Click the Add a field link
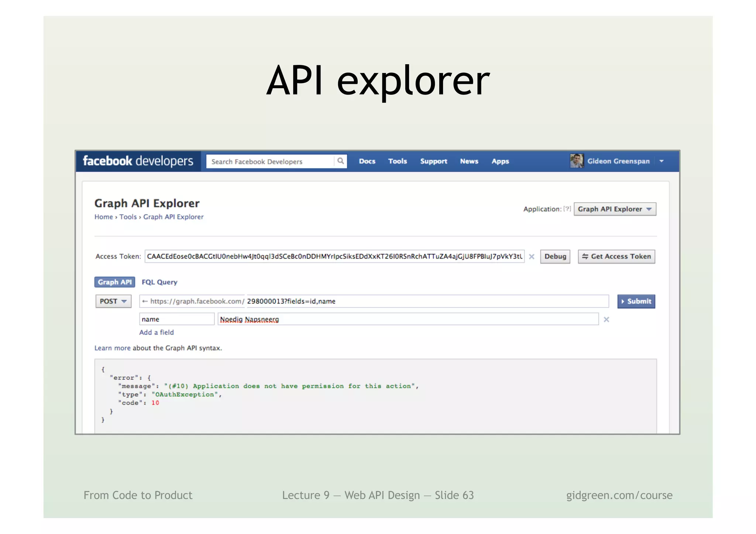Viewport: 756px width, 534px height. [156, 333]
